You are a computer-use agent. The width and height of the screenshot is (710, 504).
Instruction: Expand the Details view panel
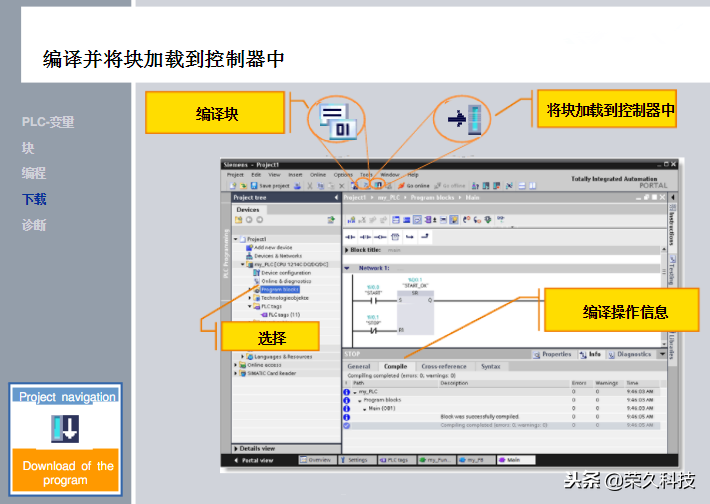(236, 449)
